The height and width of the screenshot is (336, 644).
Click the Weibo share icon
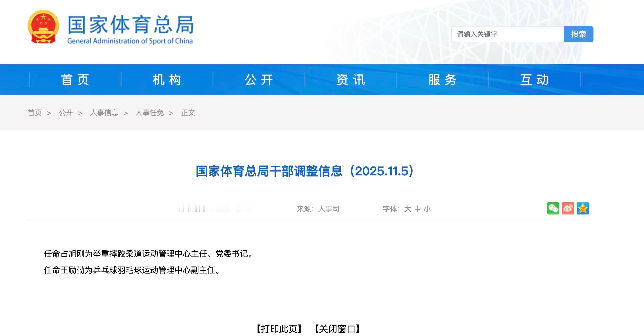[568, 208]
